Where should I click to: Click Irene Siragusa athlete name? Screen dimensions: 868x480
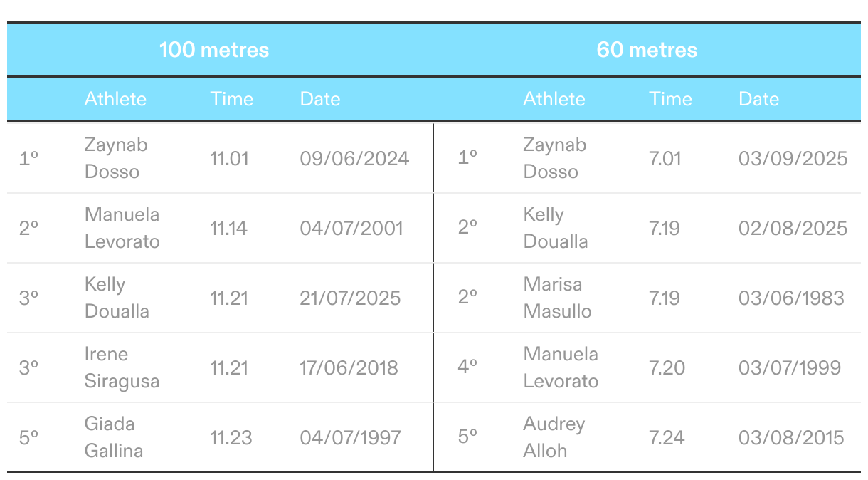(122, 367)
